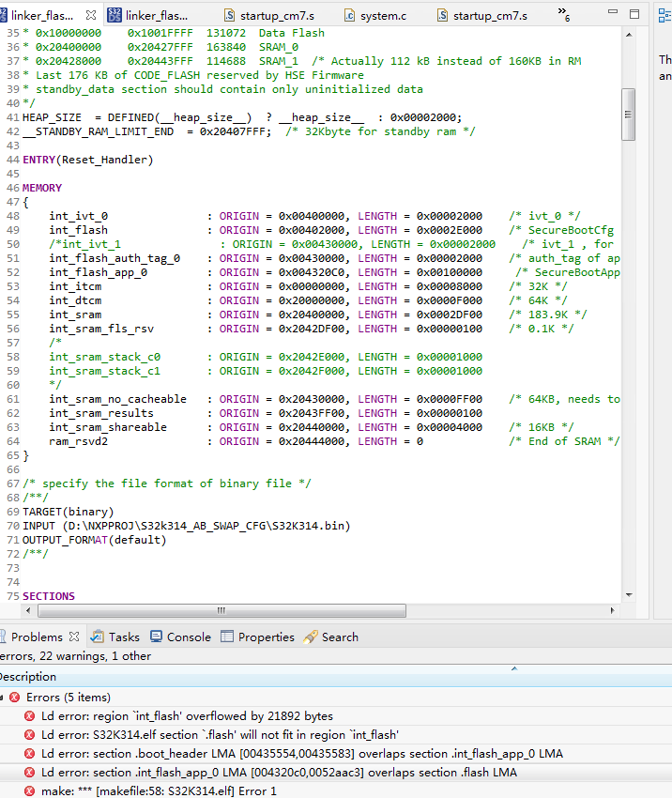Close the Problems view
Viewport: 672px width, 798px height.
[74, 637]
